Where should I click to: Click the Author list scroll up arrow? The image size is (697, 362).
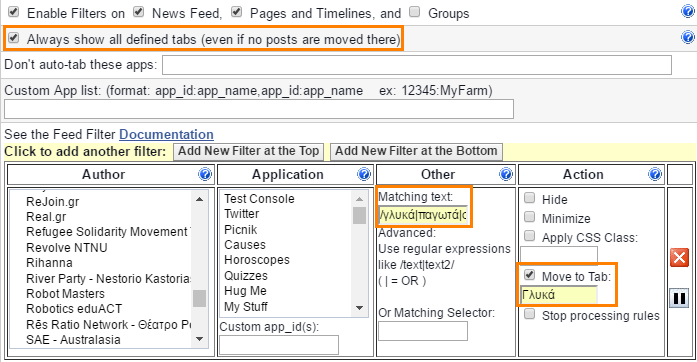click(x=200, y=199)
